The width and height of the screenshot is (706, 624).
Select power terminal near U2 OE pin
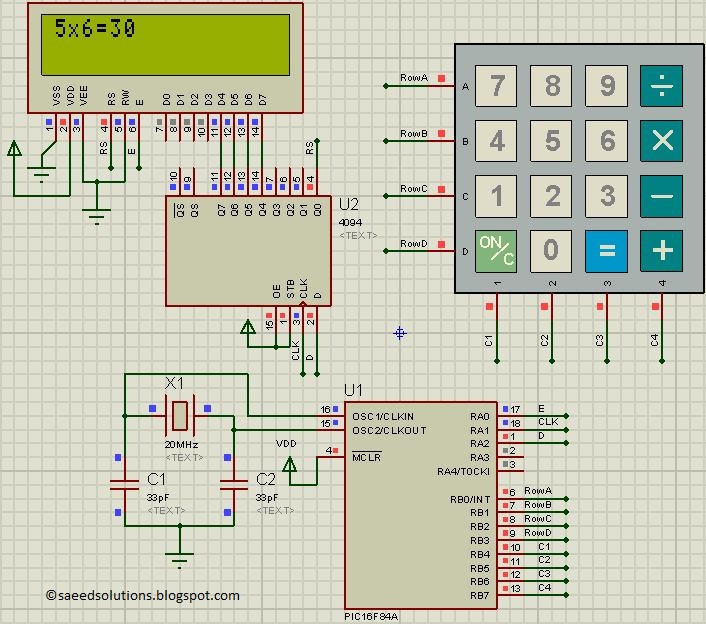point(248,327)
